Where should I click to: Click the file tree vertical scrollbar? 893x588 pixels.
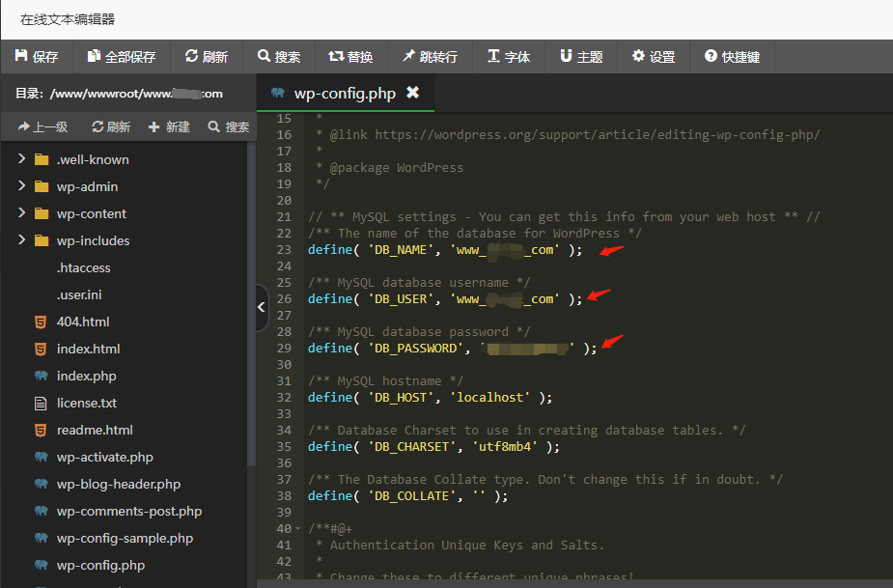click(251, 305)
